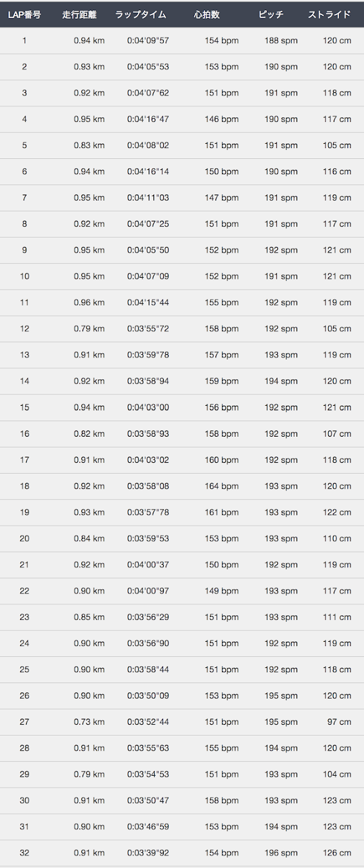
Task: Select the 107 cm stride in lap 16
Action: [337, 434]
